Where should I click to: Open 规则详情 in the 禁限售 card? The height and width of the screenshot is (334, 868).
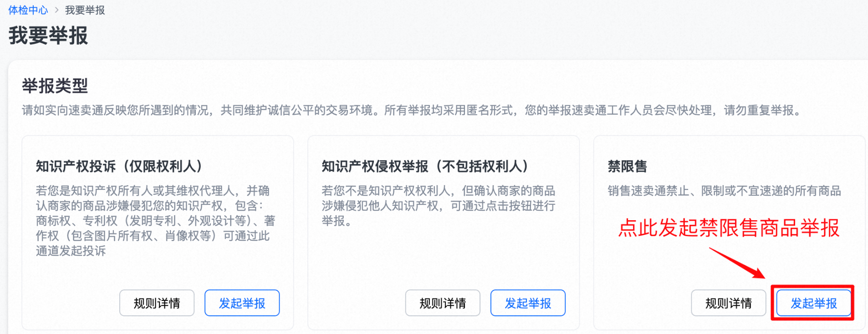728,303
